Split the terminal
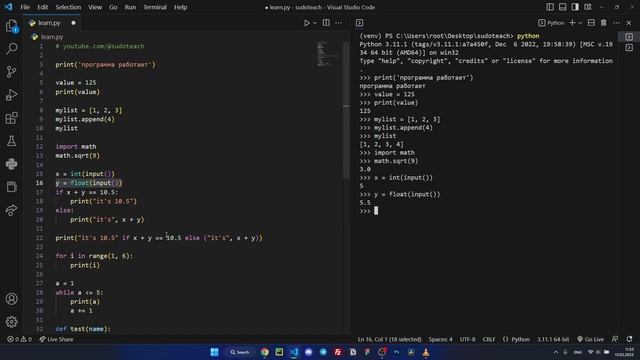The image size is (640, 360). tap(591, 23)
